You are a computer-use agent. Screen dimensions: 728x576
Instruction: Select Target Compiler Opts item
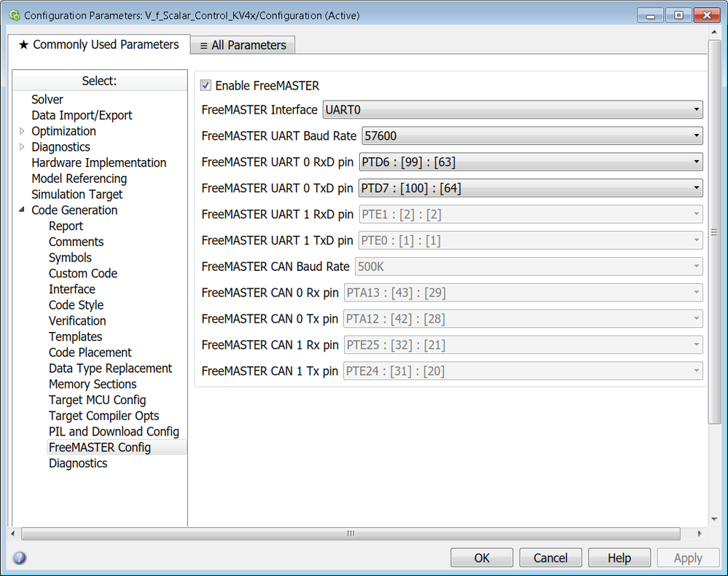[103, 416]
